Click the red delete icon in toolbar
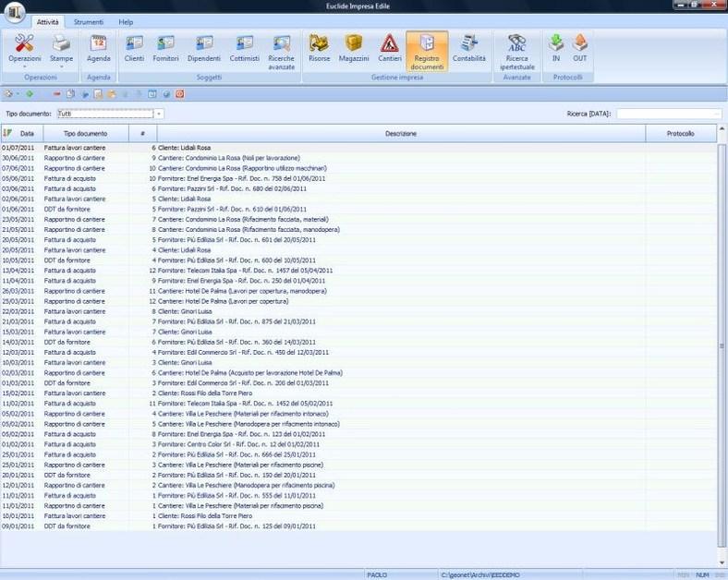 [56, 93]
